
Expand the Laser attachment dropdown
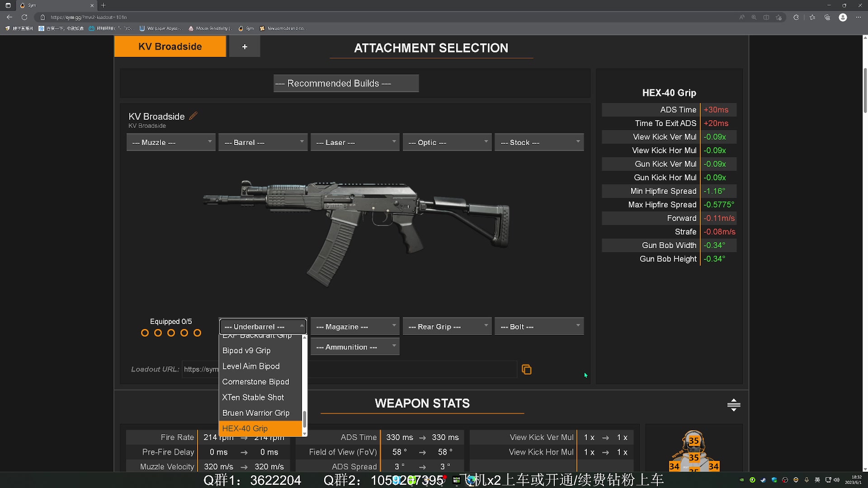click(x=355, y=142)
